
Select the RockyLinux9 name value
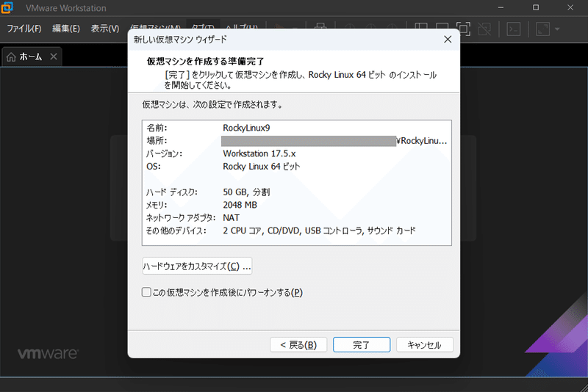tap(246, 128)
